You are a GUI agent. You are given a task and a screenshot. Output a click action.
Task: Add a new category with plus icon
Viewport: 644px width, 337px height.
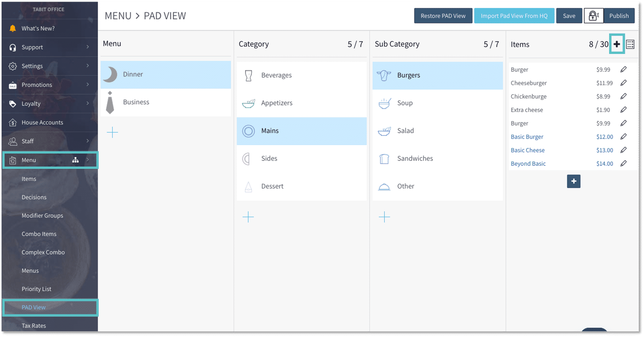click(x=248, y=217)
